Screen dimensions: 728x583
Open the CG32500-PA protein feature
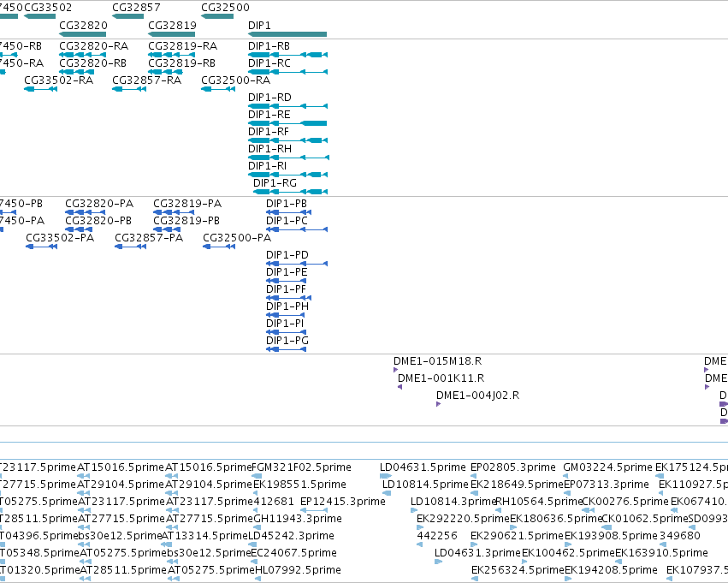click(219, 247)
